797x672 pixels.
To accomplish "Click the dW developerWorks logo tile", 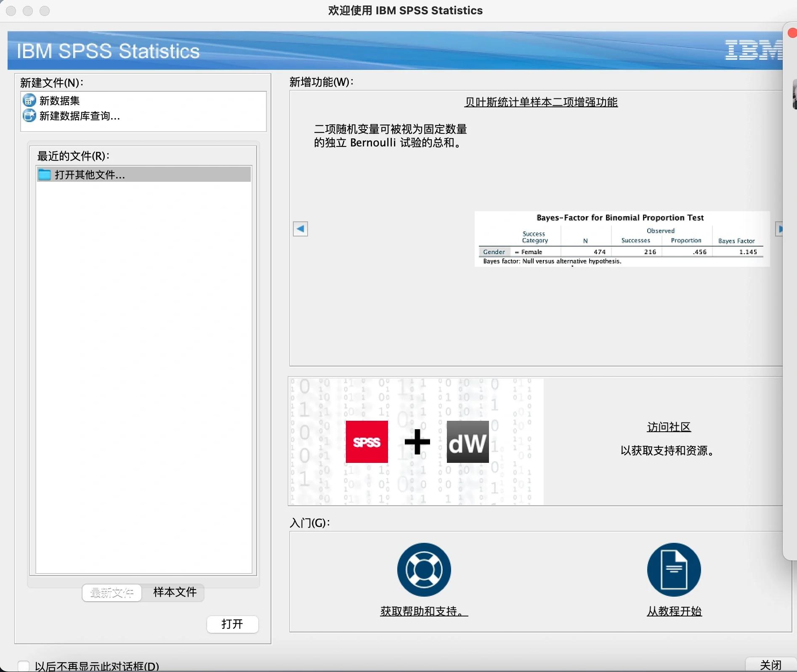I will click(x=468, y=442).
